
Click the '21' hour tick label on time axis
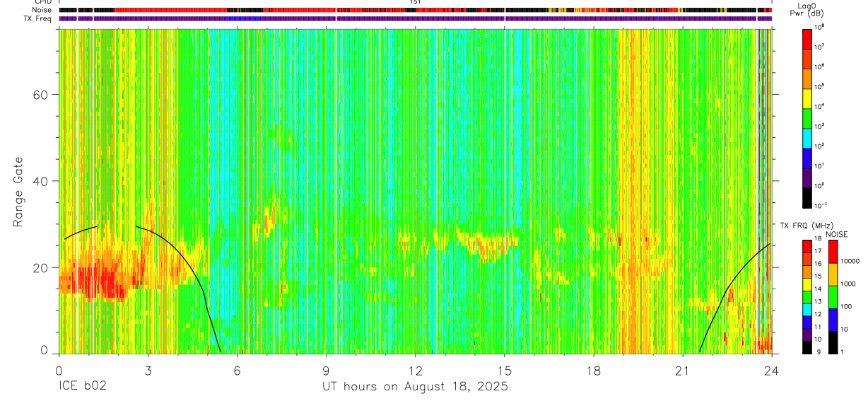(x=682, y=371)
